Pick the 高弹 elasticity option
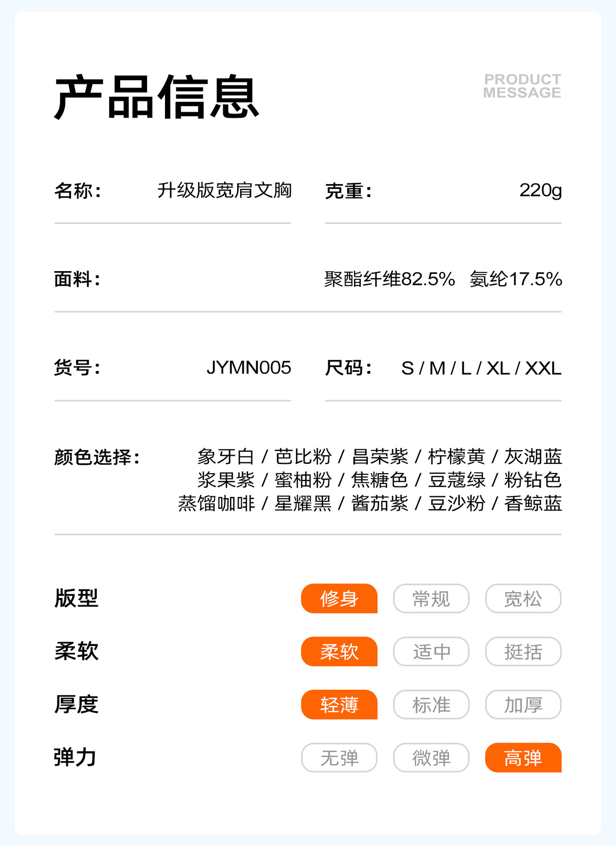The image size is (616, 845). click(523, 757)
